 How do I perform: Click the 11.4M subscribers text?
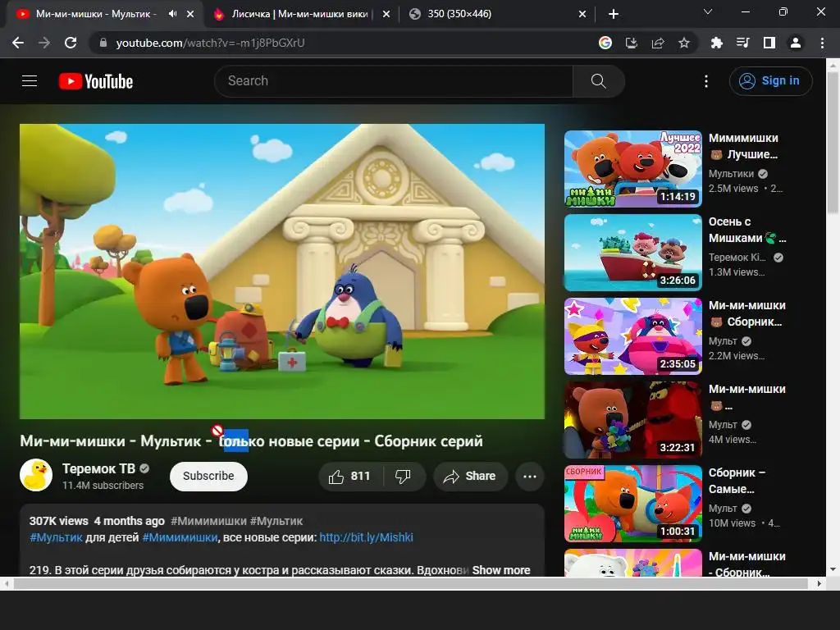pyautogui.click(x=103, y=486)
